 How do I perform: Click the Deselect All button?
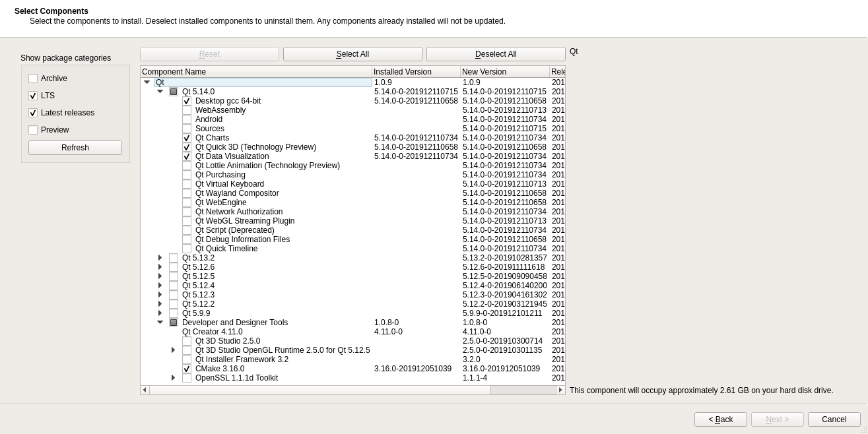click(x=496, y=54)
